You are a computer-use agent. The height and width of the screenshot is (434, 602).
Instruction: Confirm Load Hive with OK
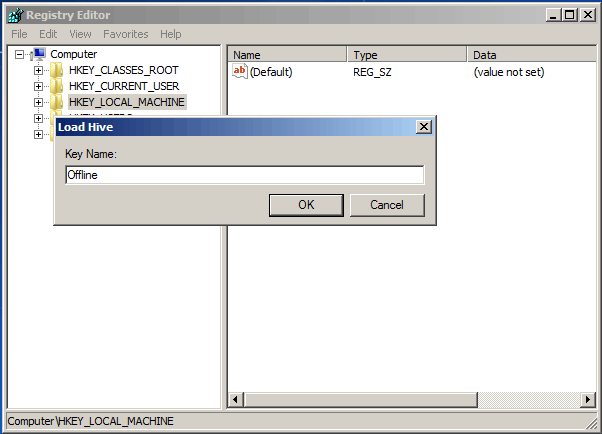pyautogui.click(x=306, y=205)
